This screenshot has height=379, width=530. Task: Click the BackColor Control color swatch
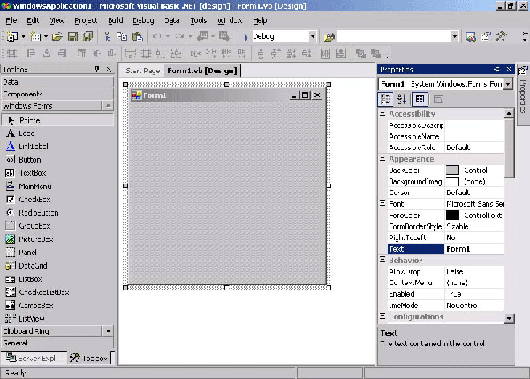coord(452,170)
